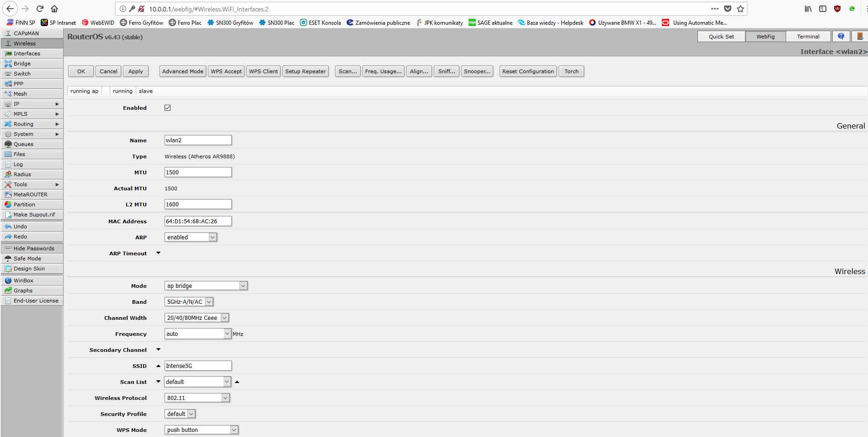Viewport: 868px width, 437px height.
Task: Open the Mode dropdown set to ap bridge
Action: coord(206,286)
